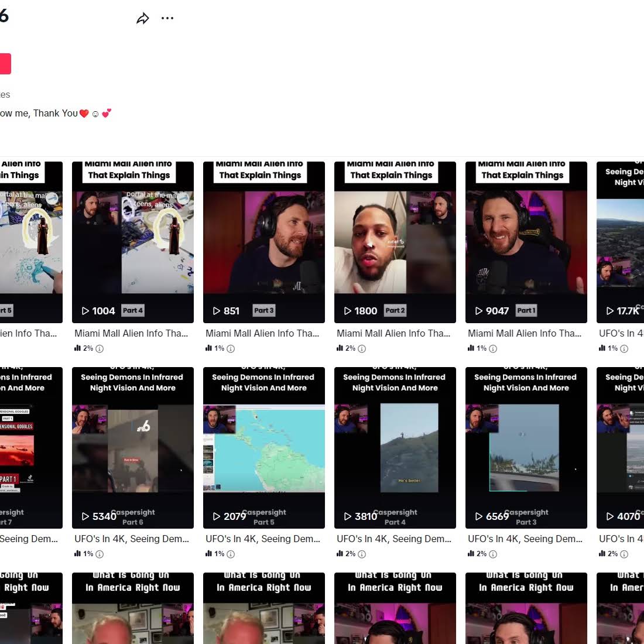Click the info icon under the 9047-view video

(493, 349)
